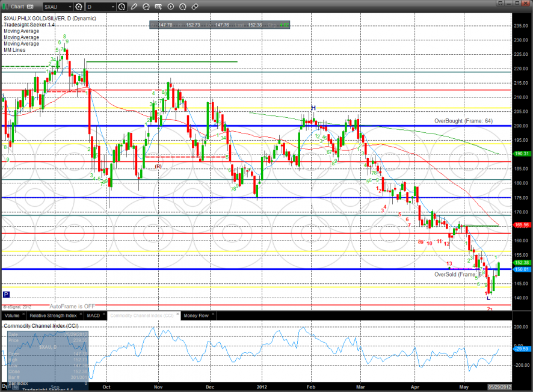The image size is (533, 392).
Task: Click the time template clock icon
Action: pos(123,7)
